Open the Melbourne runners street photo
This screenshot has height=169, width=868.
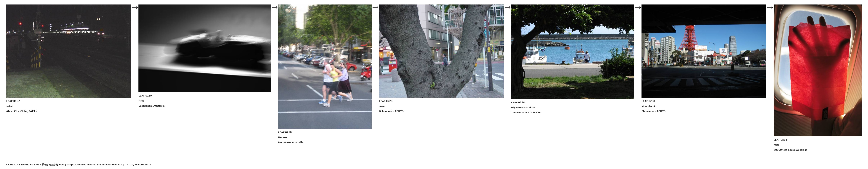point(325,67)
